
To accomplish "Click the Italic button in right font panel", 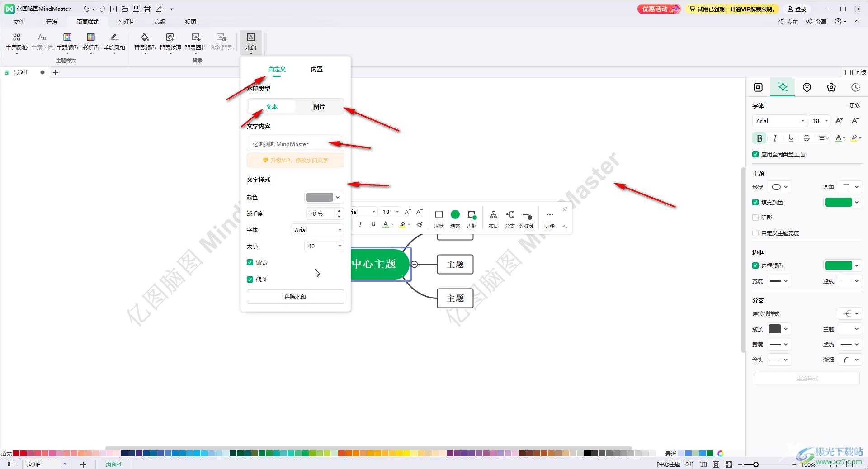I will click(x=775, y=138).
